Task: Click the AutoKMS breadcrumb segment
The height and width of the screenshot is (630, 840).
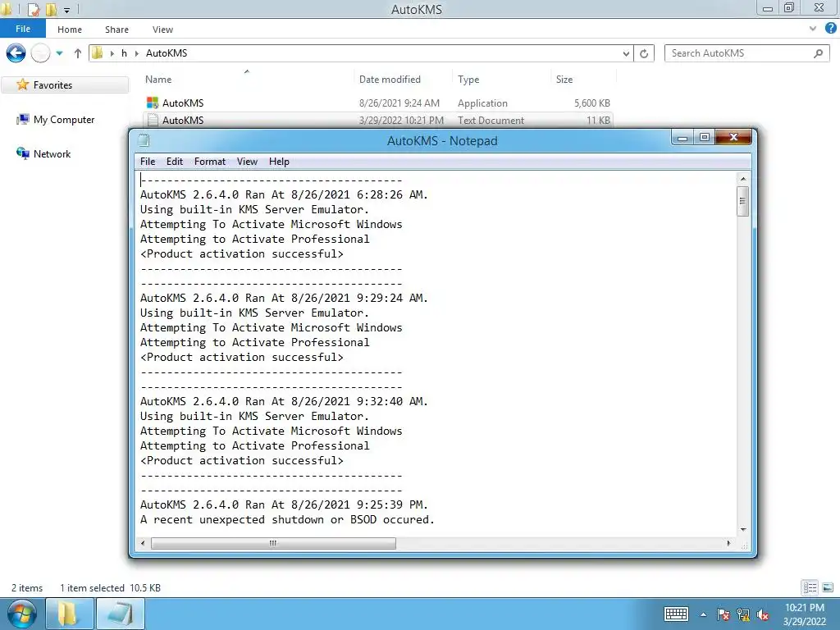Action: (167, 53)
